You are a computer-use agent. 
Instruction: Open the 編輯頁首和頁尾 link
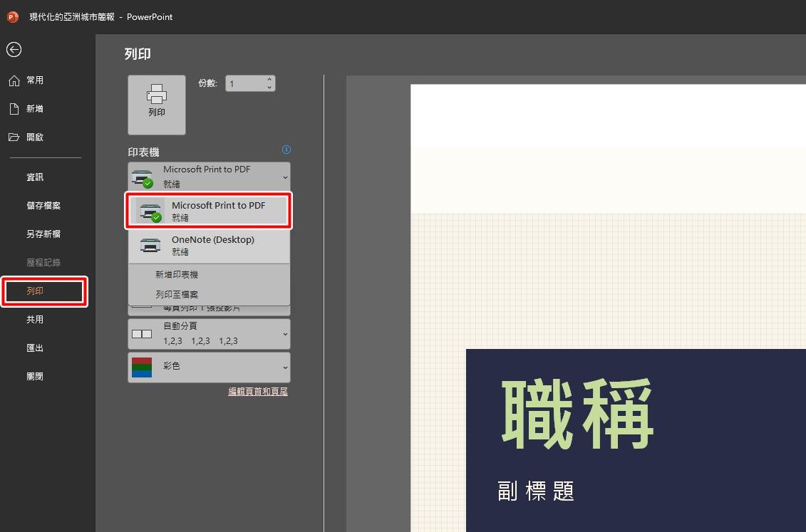tap(258, 391)
